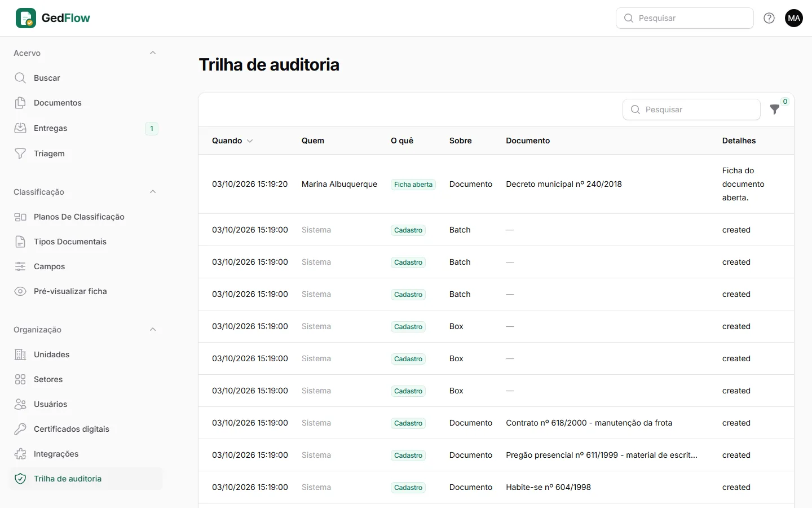Select Habite-se nº 604/1998 document cell
The height and width of the screenshot is (508, 812).
(x=549, y=487)
